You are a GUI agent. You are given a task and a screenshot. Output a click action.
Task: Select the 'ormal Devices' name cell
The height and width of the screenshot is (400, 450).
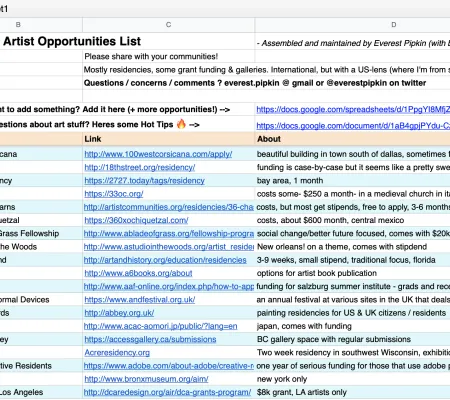pyautogui.click(x=41, y=300)
